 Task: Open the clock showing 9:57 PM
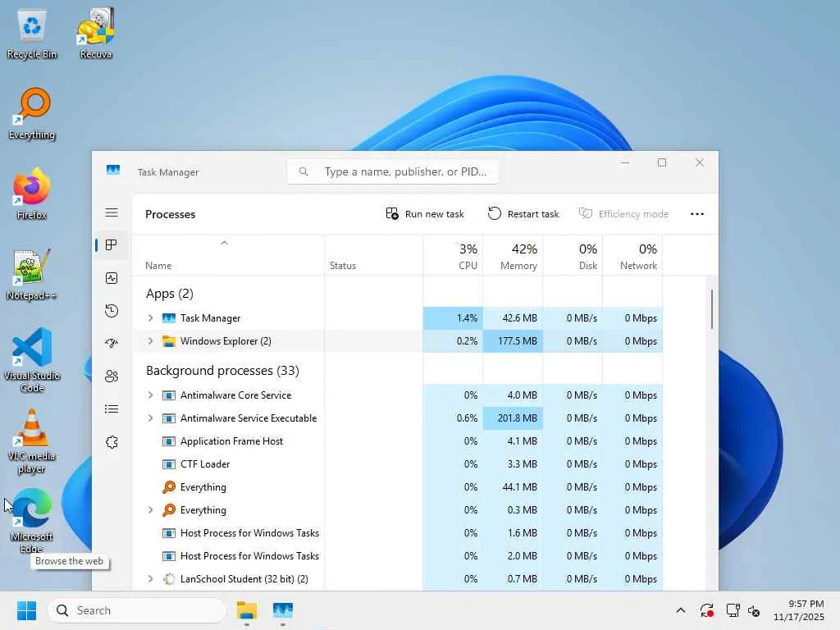pos(798,610)
